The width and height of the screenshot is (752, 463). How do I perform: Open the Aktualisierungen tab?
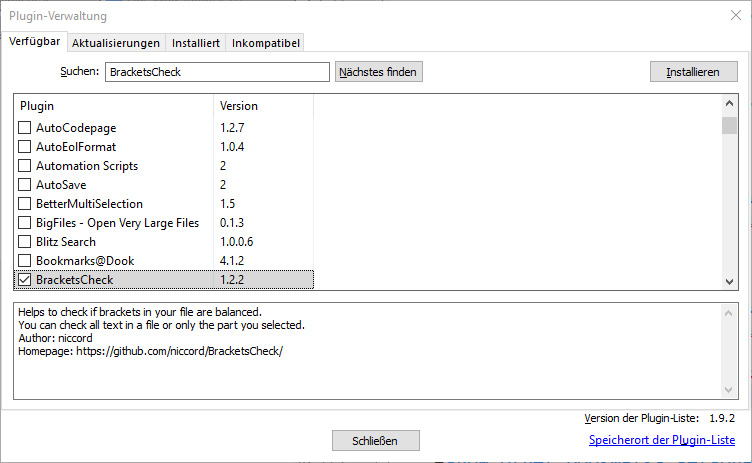coord(116,43)
